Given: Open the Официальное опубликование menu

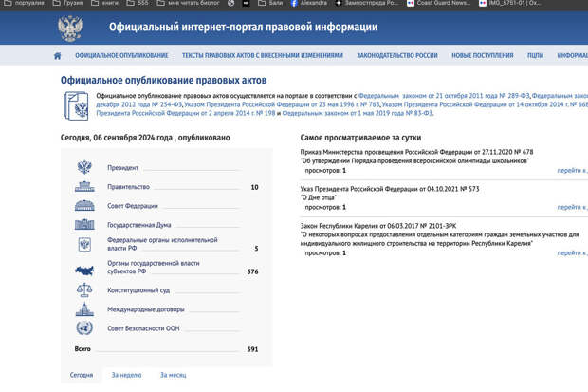Looking at the screenshot, I should click(x=121, y=56).
